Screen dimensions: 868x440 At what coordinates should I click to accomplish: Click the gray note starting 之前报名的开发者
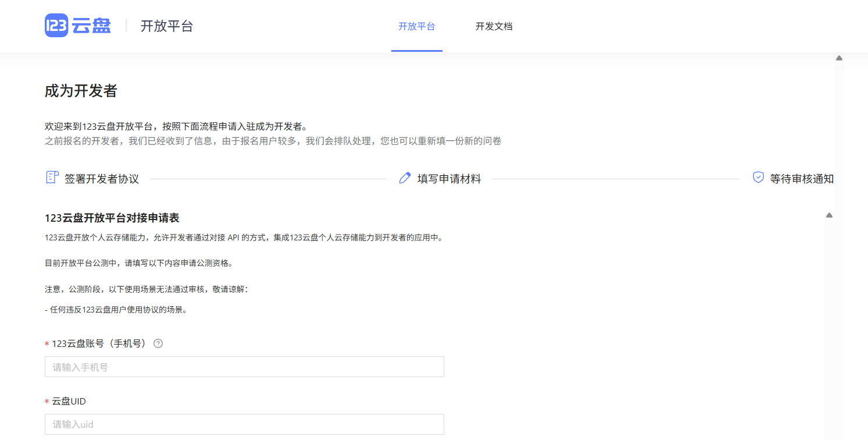click(x=273, y=141)
